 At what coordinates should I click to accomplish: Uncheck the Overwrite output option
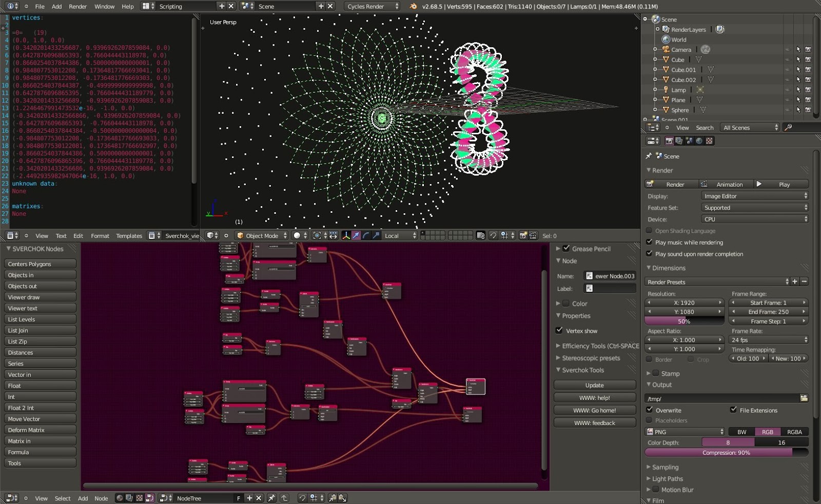(650, 410)
